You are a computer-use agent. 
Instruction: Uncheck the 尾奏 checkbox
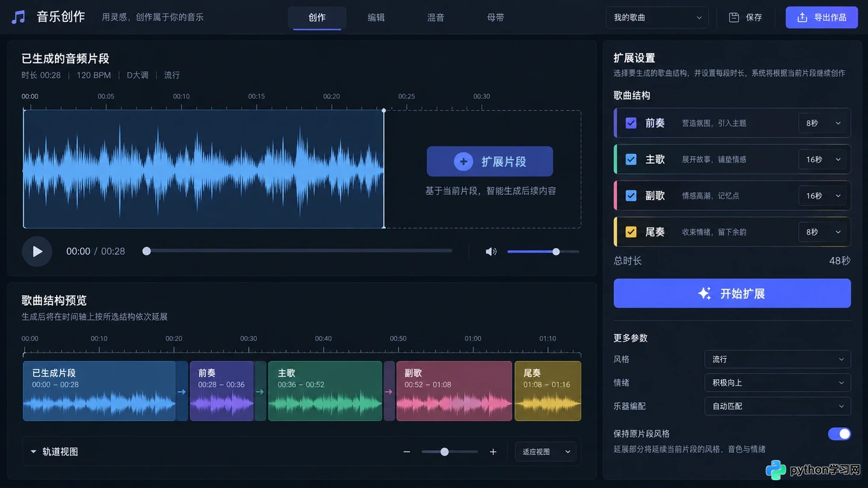point(631,232)
